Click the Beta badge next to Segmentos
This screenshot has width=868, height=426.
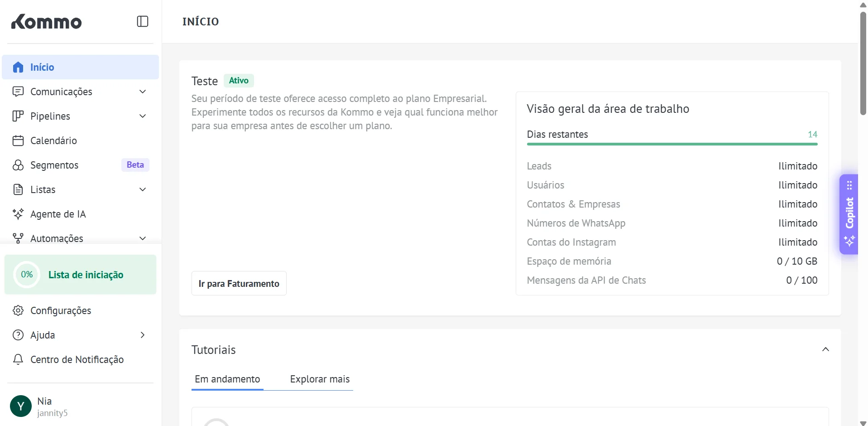pos(135,165)
